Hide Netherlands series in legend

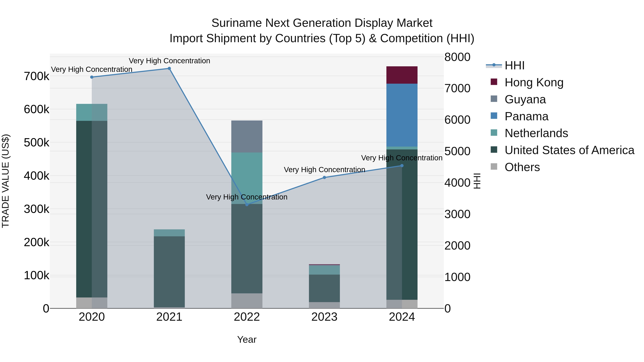point(529,133)
